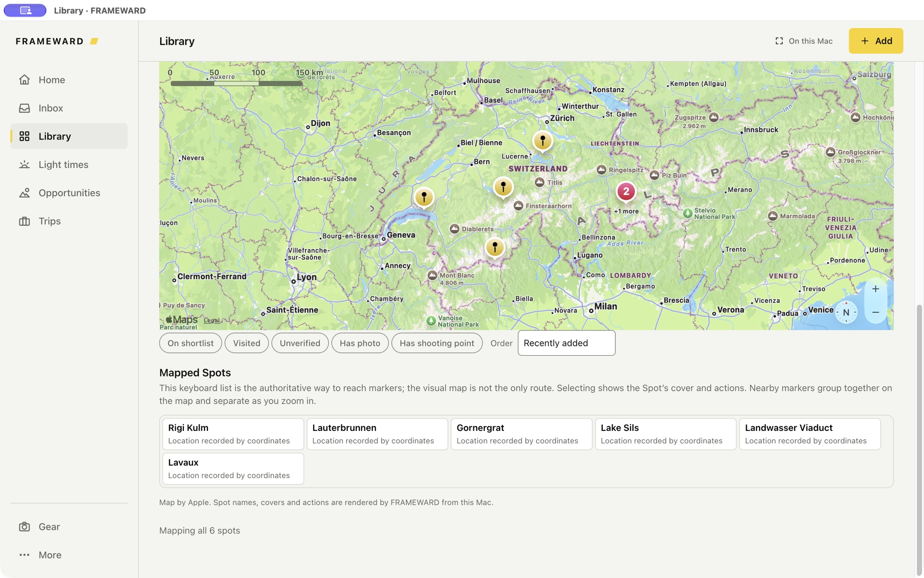Go to the Library section

69,136
